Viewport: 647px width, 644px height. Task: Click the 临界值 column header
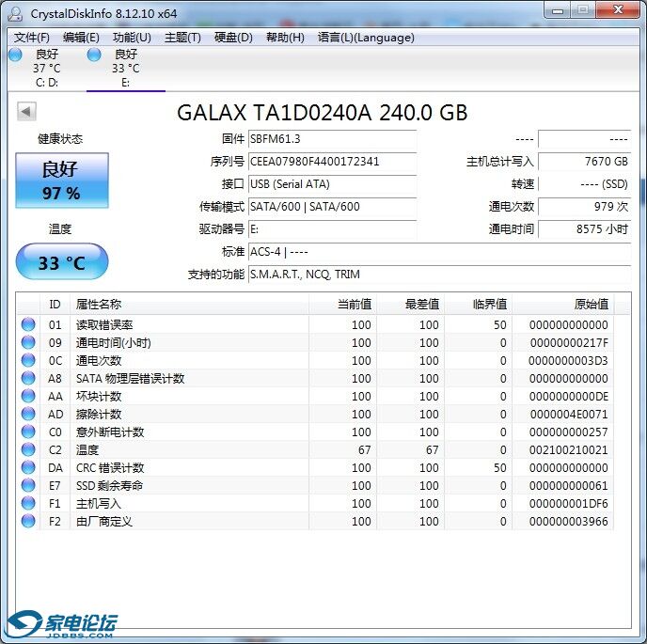pyautogui.click(x=479, y=305)
